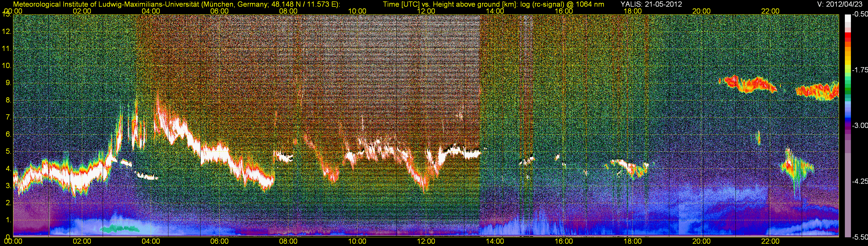Click the 06:00 label on the bottom time axis
Image resolution: width=868 pixels, height=246 pixels.
(219, 242)
